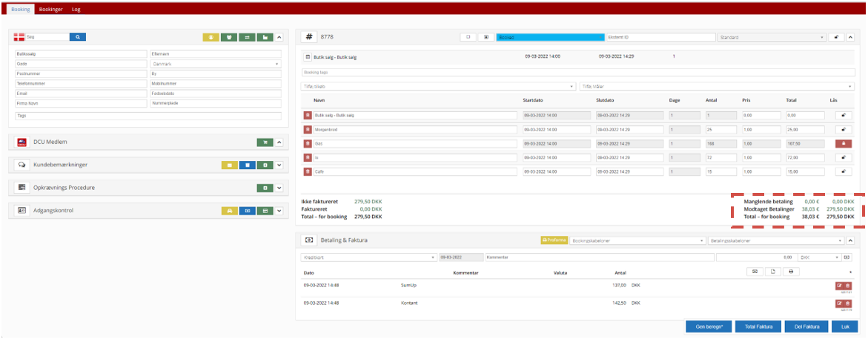
Task: Toggle the lock next to the Standard dropdown
Action: pyautogui.click(x=837, y=36)
